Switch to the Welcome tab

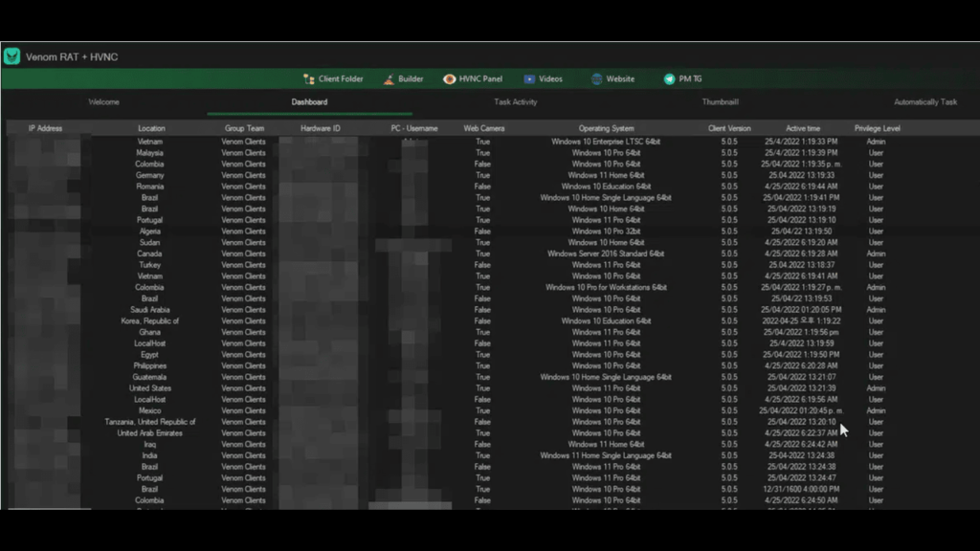pyautogui.click(x=103, y=101)
